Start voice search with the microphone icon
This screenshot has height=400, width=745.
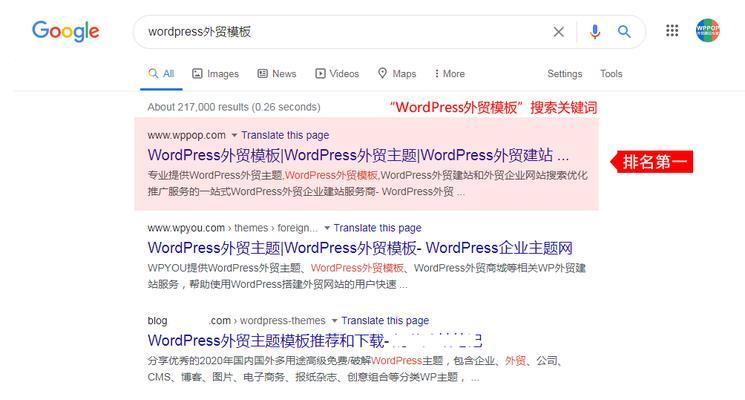coord(594,32)
